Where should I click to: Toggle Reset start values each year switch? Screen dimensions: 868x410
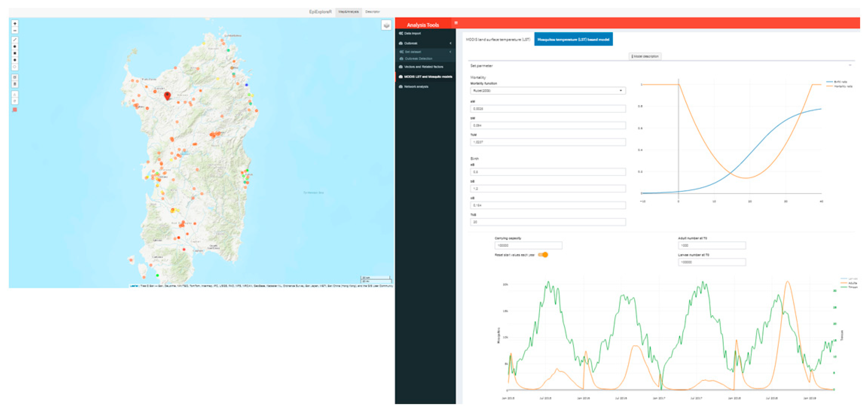(x=543, y=255)
